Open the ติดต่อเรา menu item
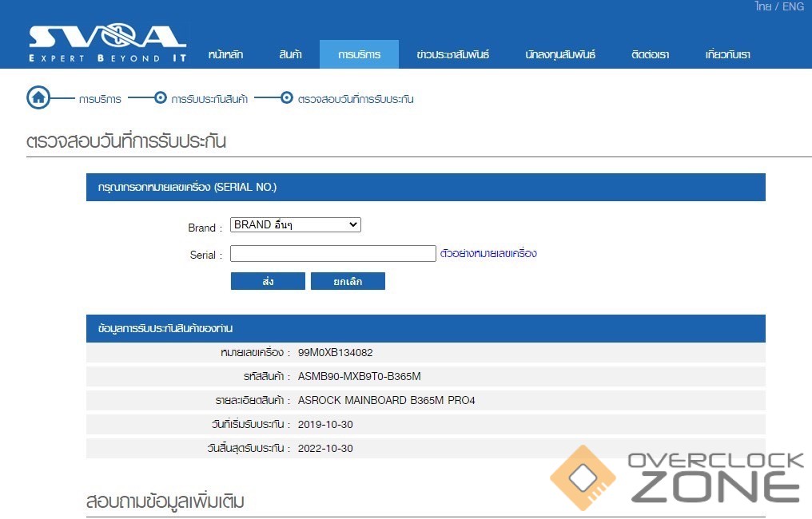 [650, 55]
